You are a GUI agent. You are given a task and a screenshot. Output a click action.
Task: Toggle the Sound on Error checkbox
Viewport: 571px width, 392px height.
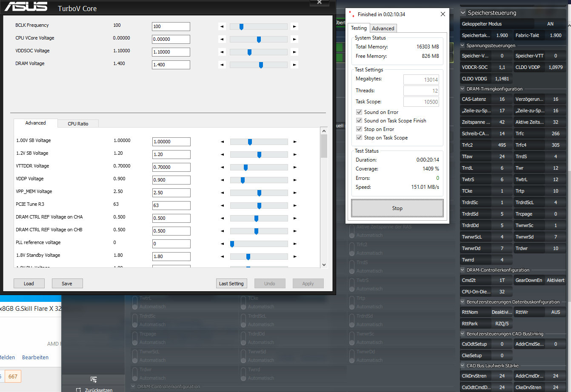click(x=360, y=112)
